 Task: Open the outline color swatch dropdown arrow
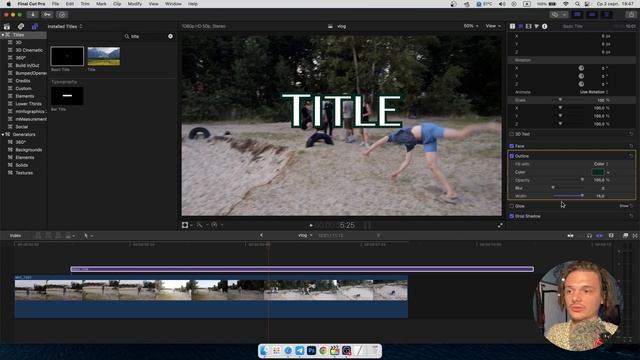(x=608, y=172)
